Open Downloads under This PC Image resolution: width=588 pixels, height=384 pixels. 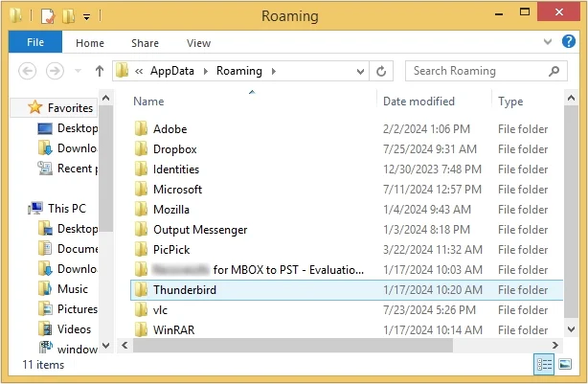pos(67,269)
